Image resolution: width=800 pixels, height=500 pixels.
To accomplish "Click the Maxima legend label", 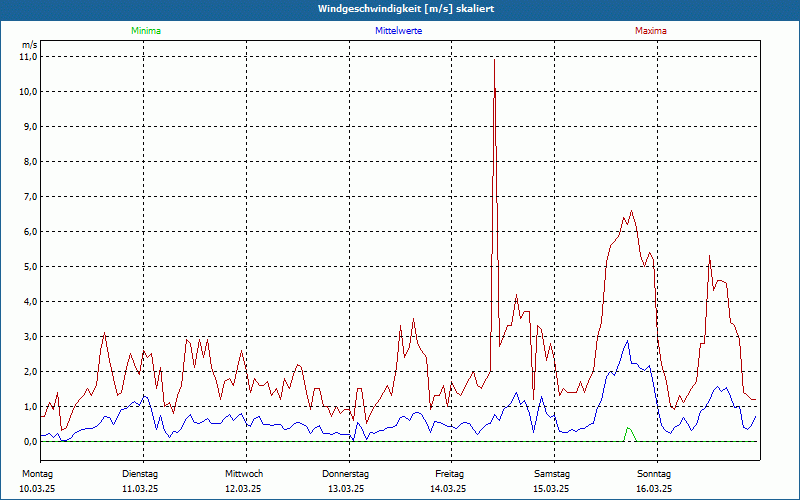I will pyautogui.click(x=651, y=31).
